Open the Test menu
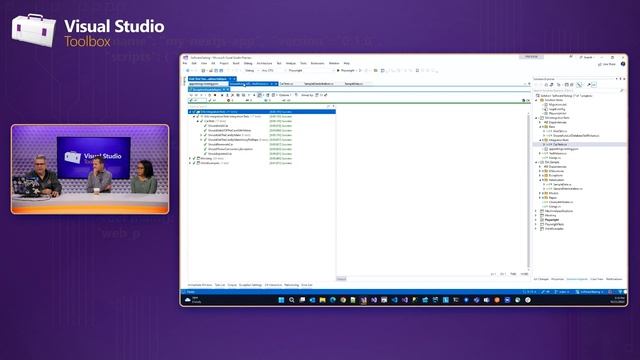640x360 pixels. [279, 63]
